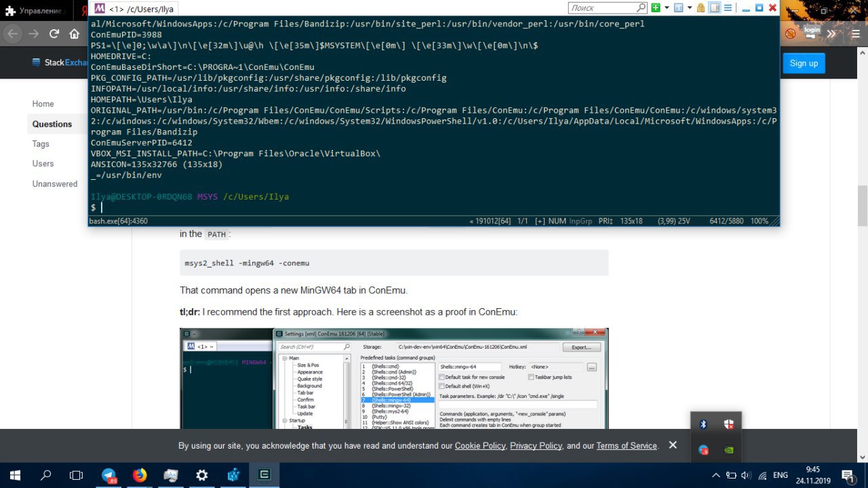This screenshot has height=488, width=868.
Task: Open 'Home' in the site sidebar
Action: point(43,104)
